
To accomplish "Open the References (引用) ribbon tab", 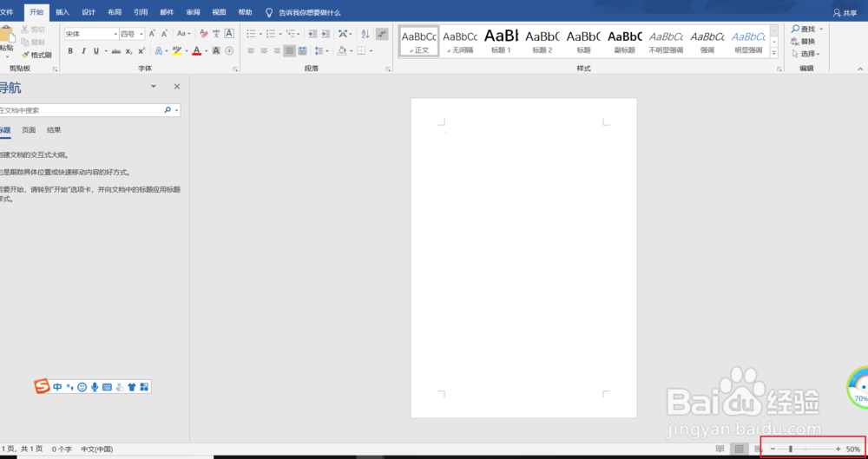I will click(x=141, y=12).
